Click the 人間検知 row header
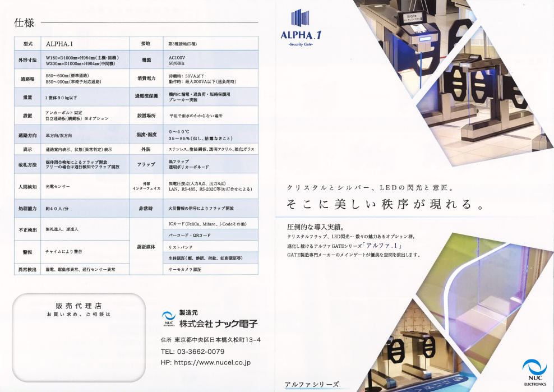Screen dimensions: 554x392 click(x=27, y=186)
